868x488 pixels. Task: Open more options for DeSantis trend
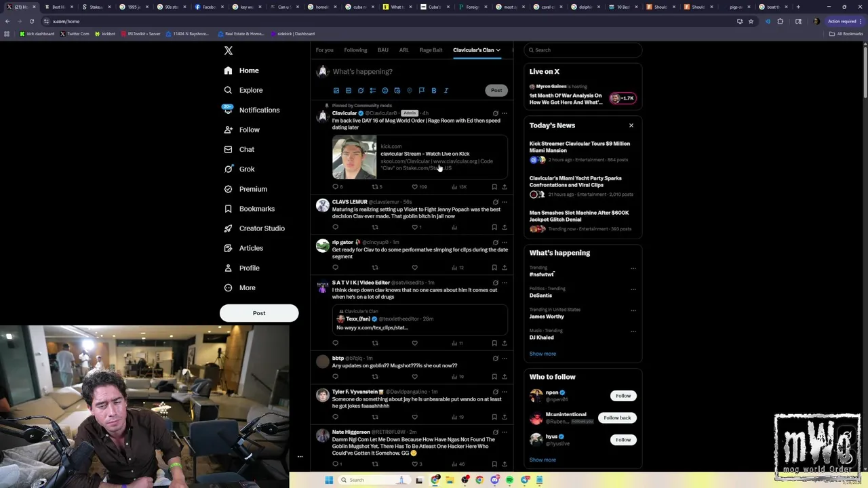(633, 289)
